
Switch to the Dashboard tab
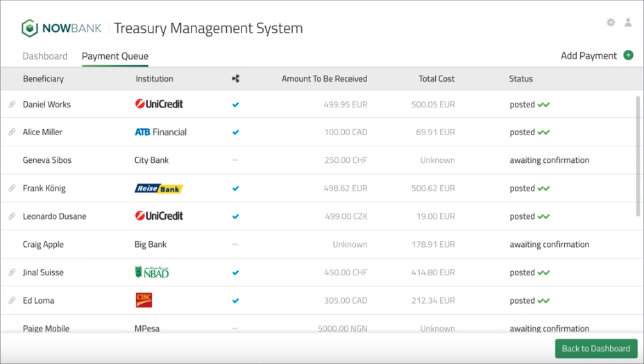45,55
